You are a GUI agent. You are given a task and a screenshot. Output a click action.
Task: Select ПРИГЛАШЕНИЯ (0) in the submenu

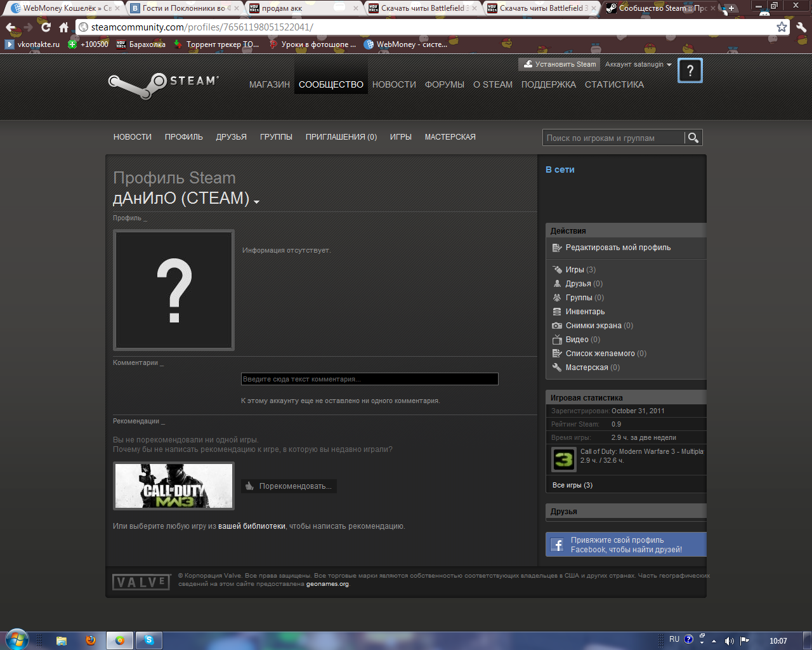click(x=341, y=137)
